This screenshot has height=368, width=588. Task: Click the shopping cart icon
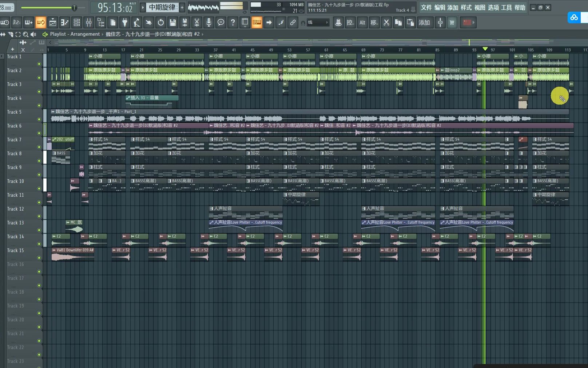pyautogui.click(x=452, y=23)
